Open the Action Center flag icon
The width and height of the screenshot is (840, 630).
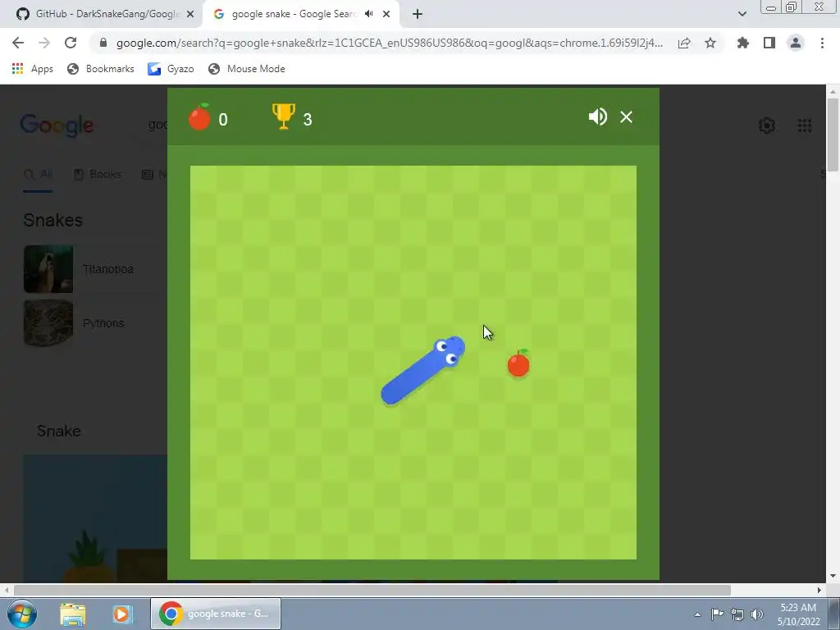coord(717,614)
